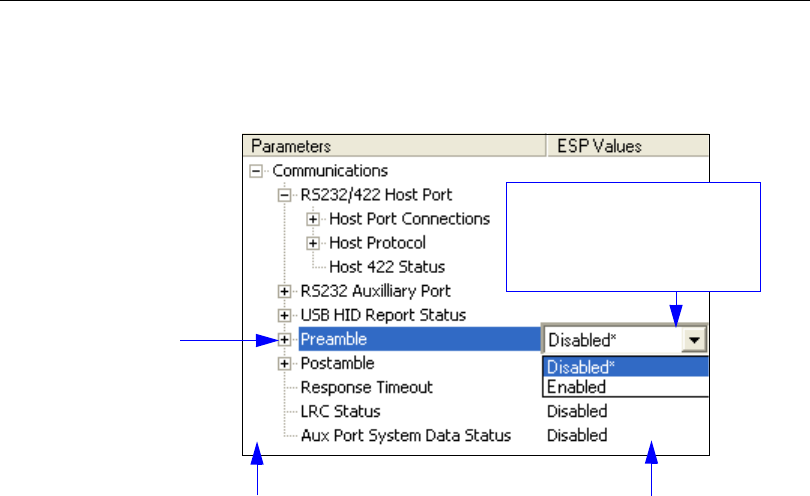Select the Host 422 Status item
This screenshot has height=496, width=810.
(x=387, y=267)
